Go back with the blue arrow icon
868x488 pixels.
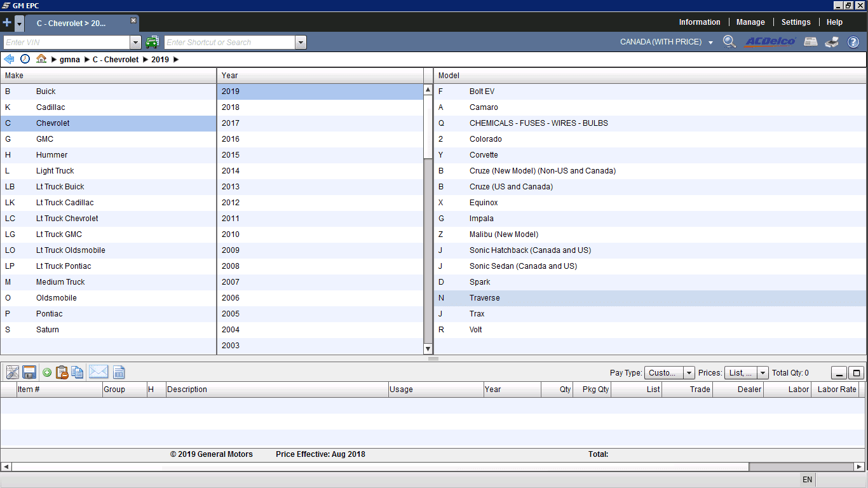click(9, 59)
